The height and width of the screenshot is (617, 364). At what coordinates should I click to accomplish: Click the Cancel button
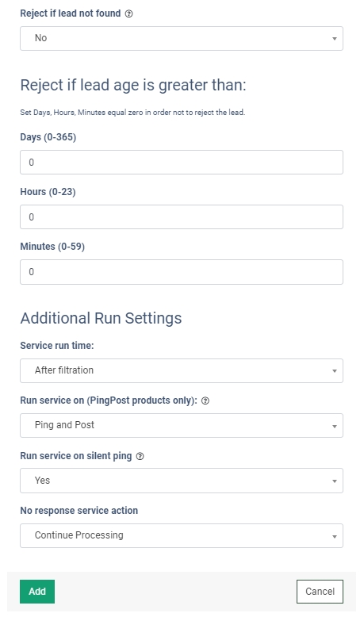click(x=320, y=592)
